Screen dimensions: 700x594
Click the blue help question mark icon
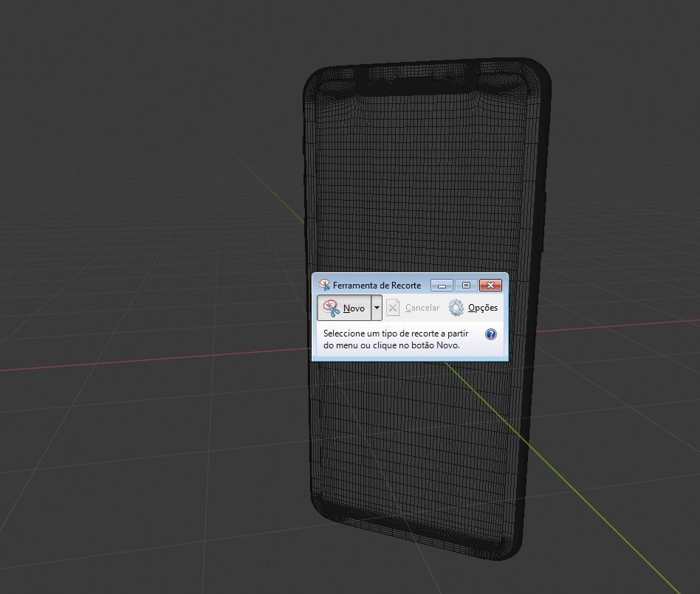tap(490, 334)
